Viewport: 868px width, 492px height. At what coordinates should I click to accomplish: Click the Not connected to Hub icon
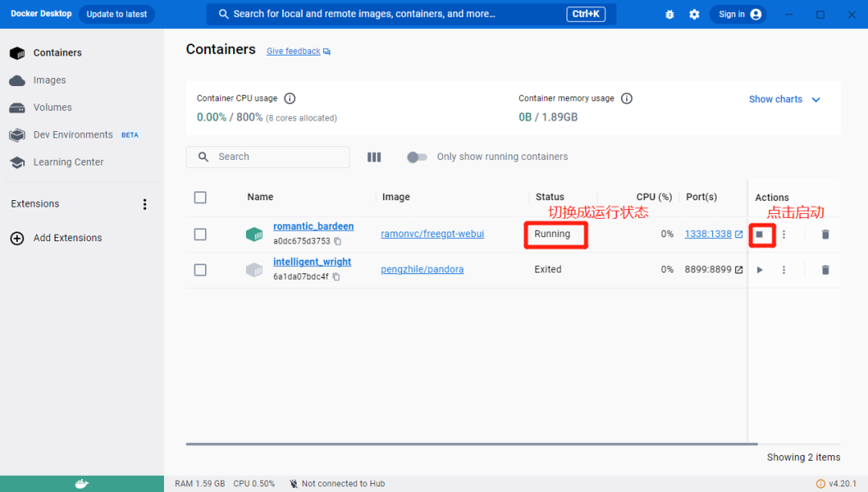[x=294, y=484]
